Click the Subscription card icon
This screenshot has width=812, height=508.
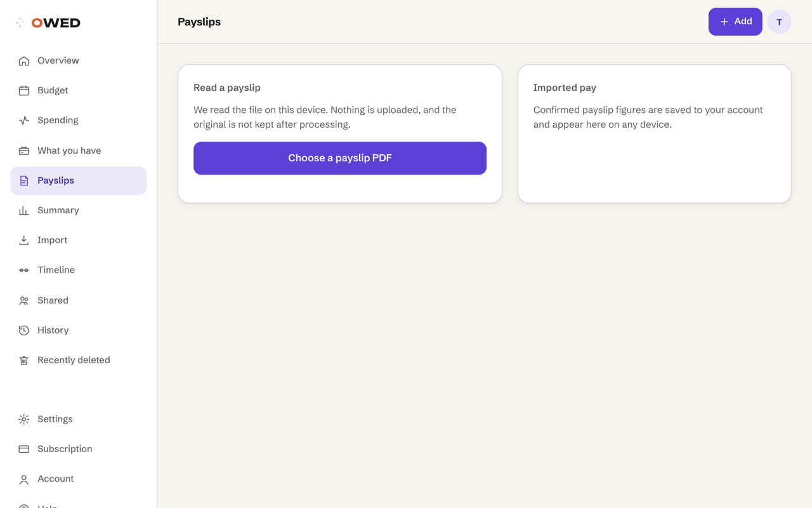point(24,450)
